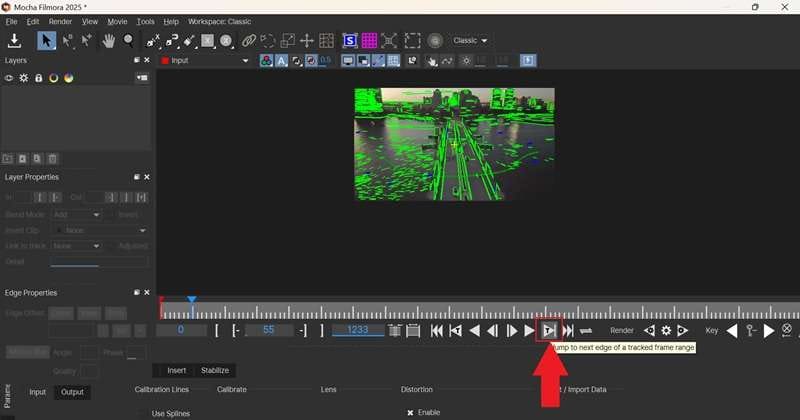Toggle the lock icon in Layers panel
The image size is (800, 420).
[x=39, y=78]
